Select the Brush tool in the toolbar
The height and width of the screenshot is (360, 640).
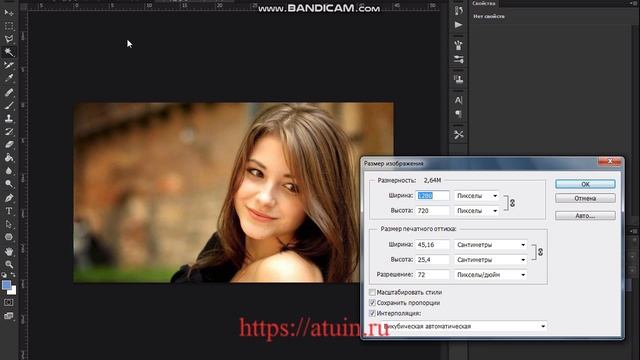[x=9, y=105]
